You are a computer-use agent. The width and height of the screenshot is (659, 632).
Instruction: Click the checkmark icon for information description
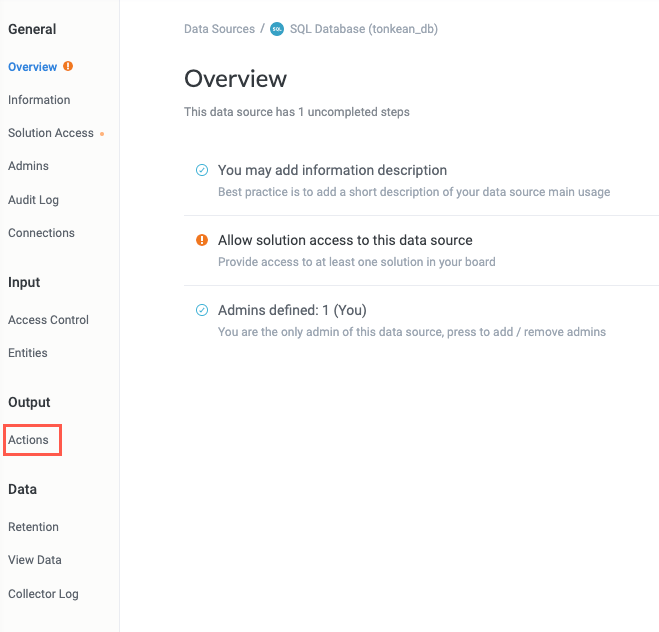202,170
